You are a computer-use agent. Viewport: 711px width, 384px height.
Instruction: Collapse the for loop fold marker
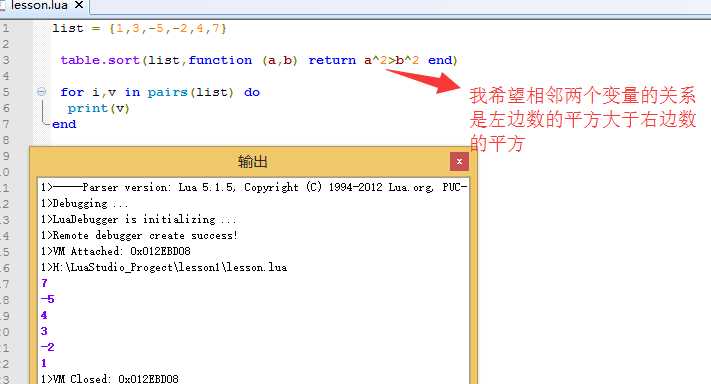pyautogui.click(x=41, y=92)
